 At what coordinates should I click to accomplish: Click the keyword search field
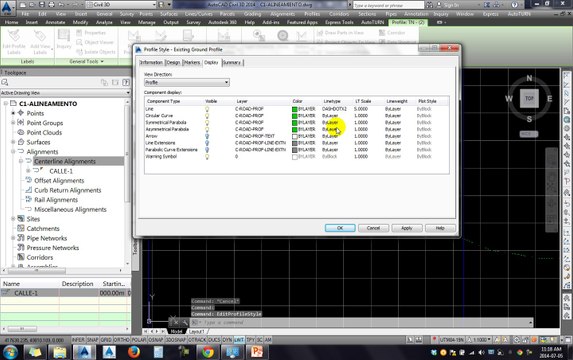click(388, 5)
